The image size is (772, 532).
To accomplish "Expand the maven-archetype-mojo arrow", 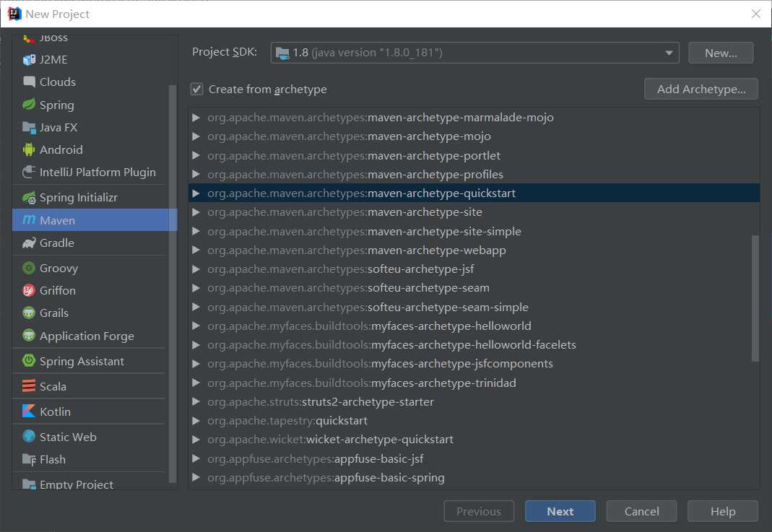I will coord(196,136).
